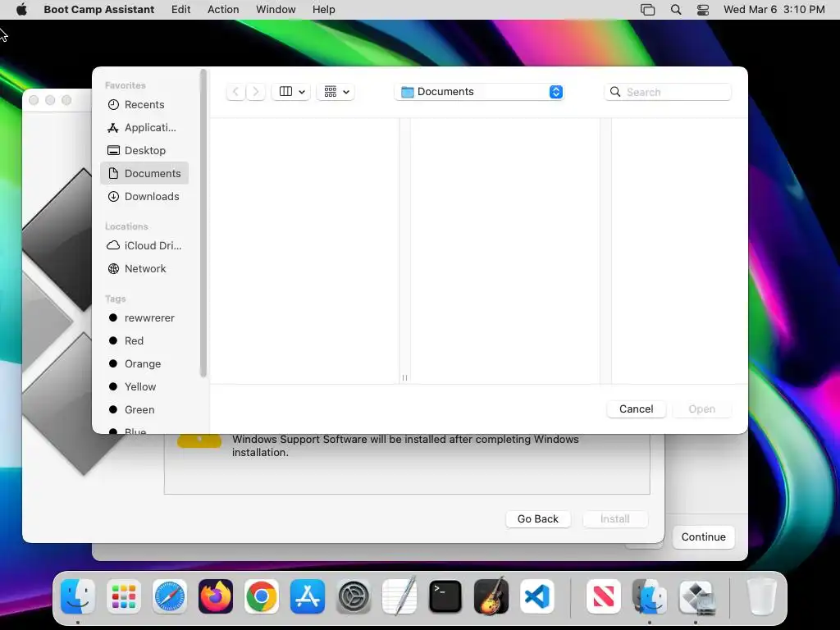Click the column resize handle
The width and height of the screenshot is (840, 630).
[404, 377]
